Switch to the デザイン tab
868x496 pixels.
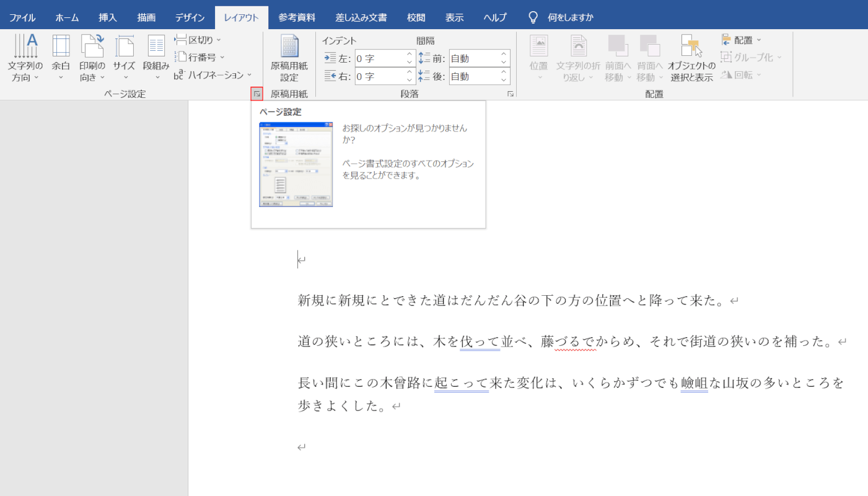190,17
